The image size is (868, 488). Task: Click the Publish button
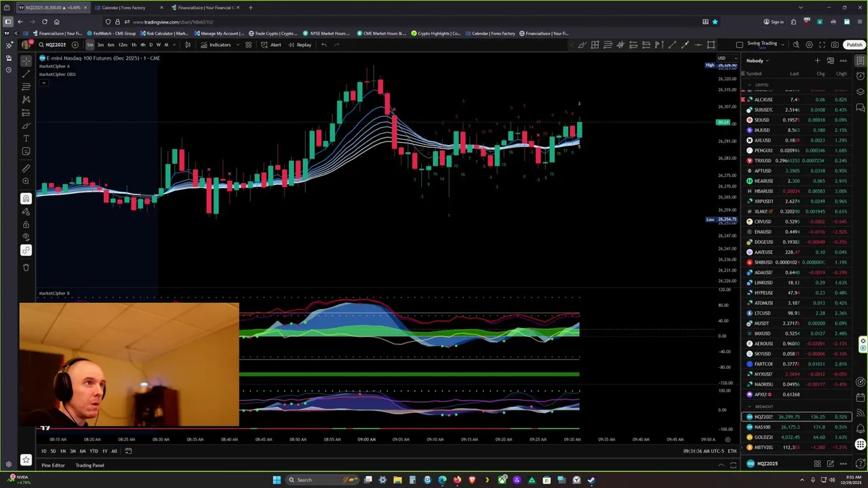click(854, 45)
